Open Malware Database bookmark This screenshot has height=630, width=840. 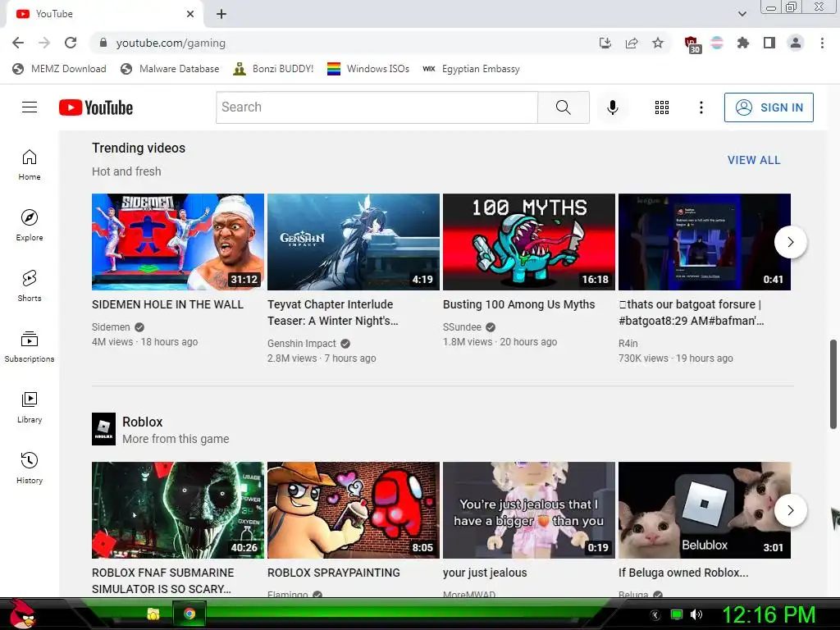pyautogui.click(x=170, y=69)
